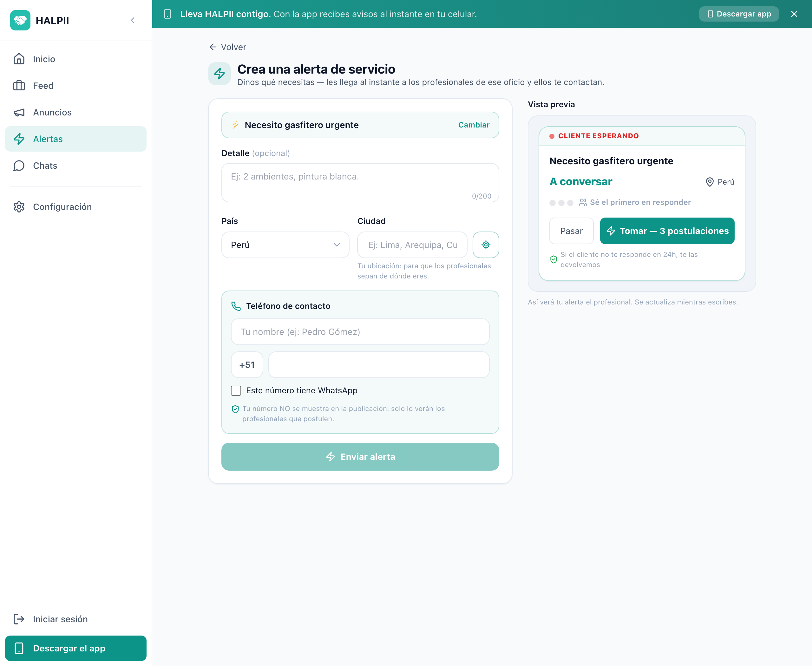Viewport: 812px width, 666px height.
Task: Click the phone icon by Teléfono de contacto
Action: 236,306
